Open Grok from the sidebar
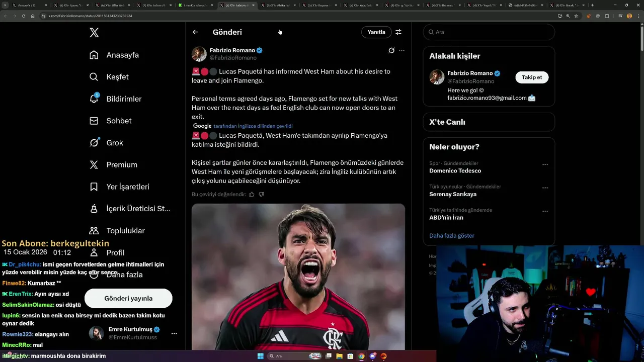 [x=106, y=143]
